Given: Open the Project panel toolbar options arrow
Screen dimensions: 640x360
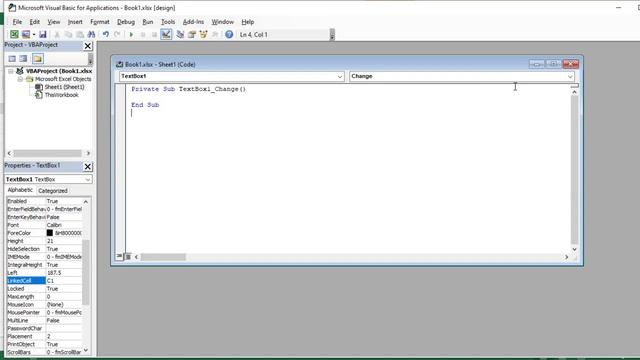Looking at the screenshot, I should [90, 59].
